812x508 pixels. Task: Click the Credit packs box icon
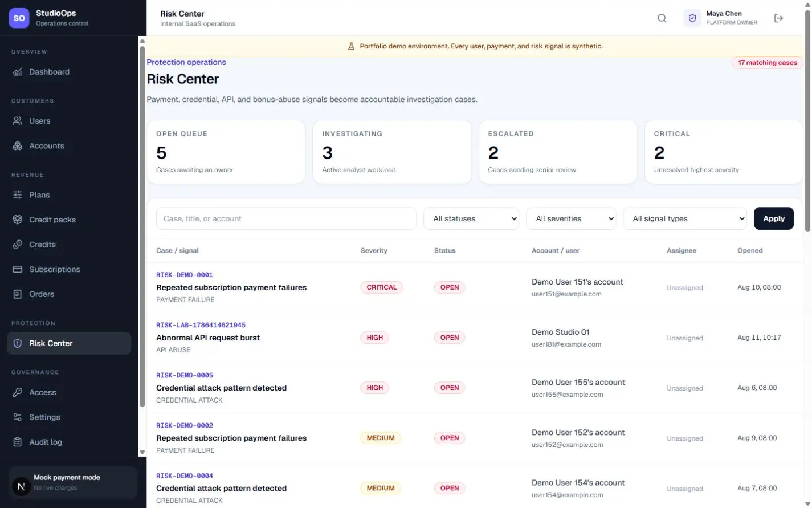(18, 220)
